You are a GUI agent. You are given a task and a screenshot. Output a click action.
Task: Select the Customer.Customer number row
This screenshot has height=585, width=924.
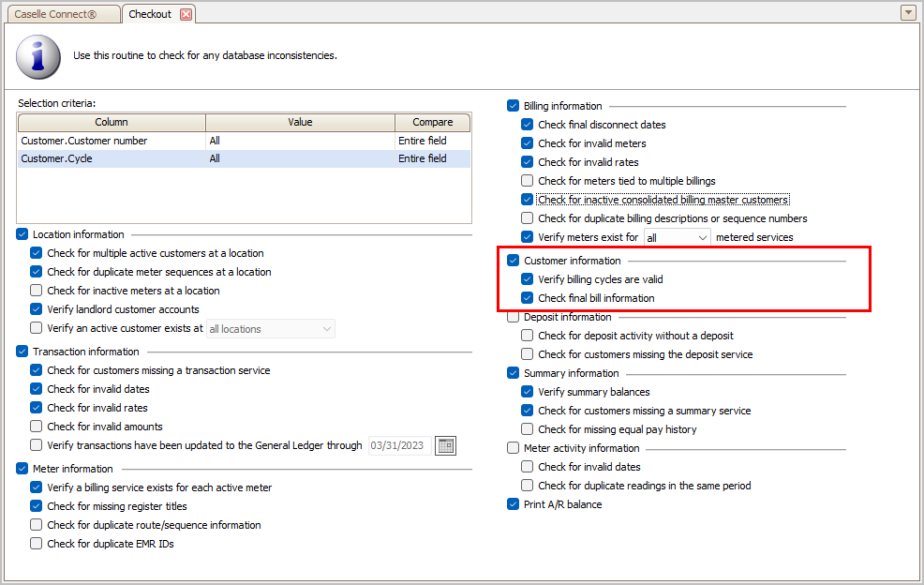pos(244,141)
